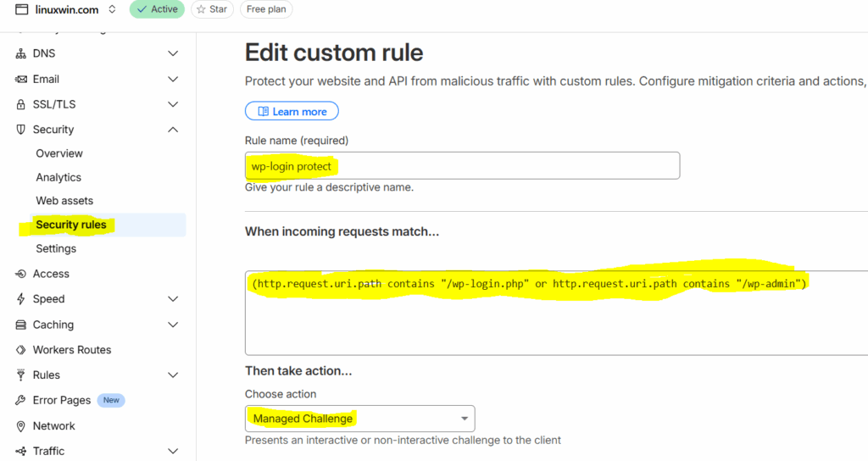The height and width of the screenshot is (461, 868).
Task: Click the Security shield icon
Action: pyautogui.click(x=20, y=130)
